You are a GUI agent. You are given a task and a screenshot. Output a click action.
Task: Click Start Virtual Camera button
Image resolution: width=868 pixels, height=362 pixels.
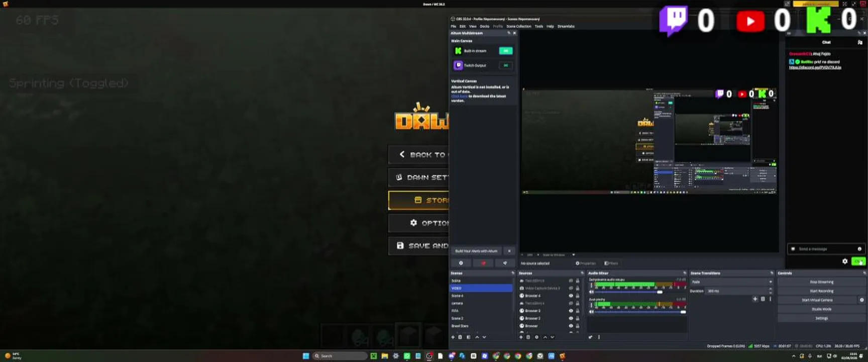click(x=817, y=300)
